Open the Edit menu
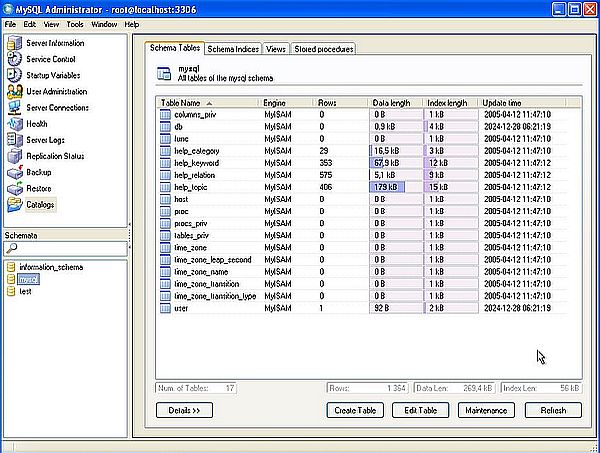Image resolution: width=600 pixels, height=453 pixels. coord(29,24)
